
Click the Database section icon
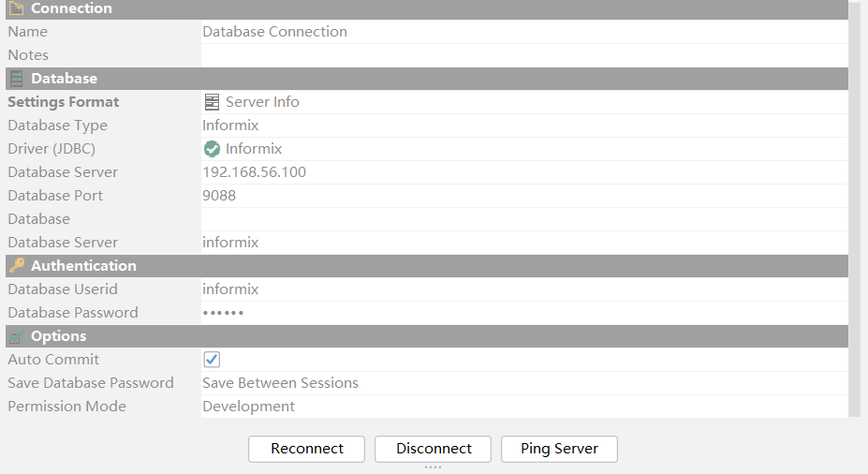tap(17, 79)
